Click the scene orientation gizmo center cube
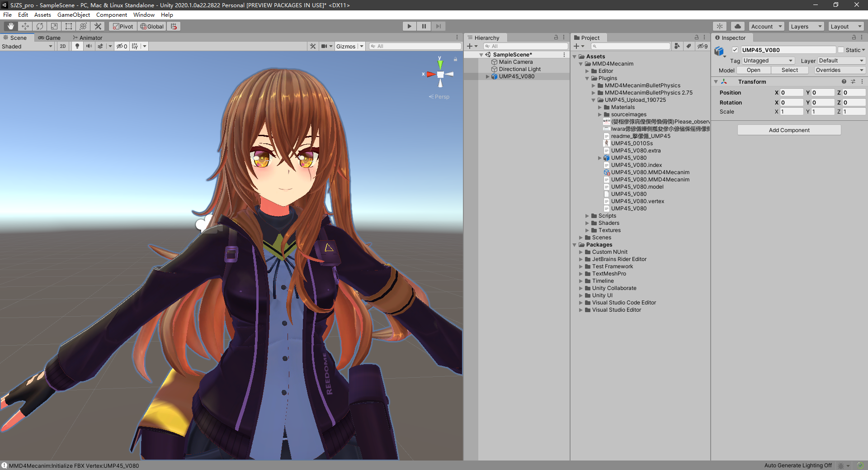Image resolution: width=868 pixels, height=470 pixels. 440,75
